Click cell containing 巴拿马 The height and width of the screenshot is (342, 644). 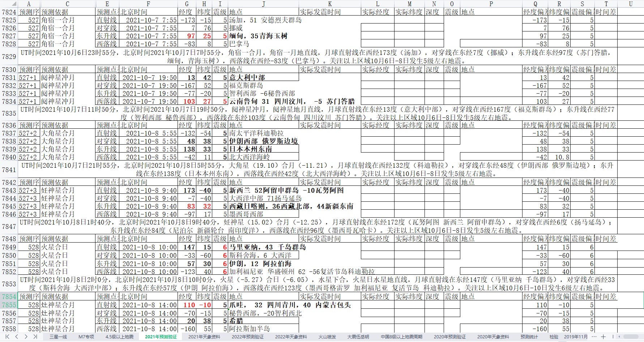(263, 44)
